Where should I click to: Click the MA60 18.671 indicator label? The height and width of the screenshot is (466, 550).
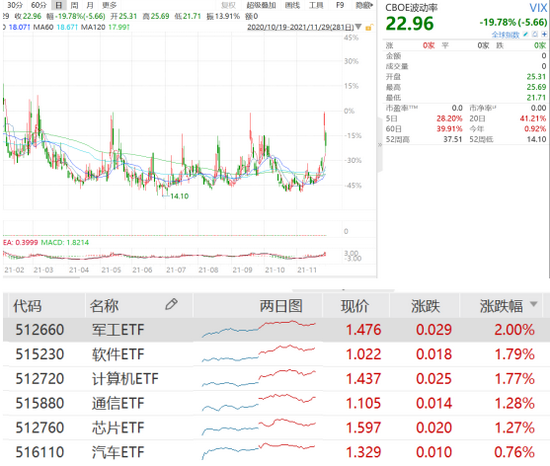(55, 27)
